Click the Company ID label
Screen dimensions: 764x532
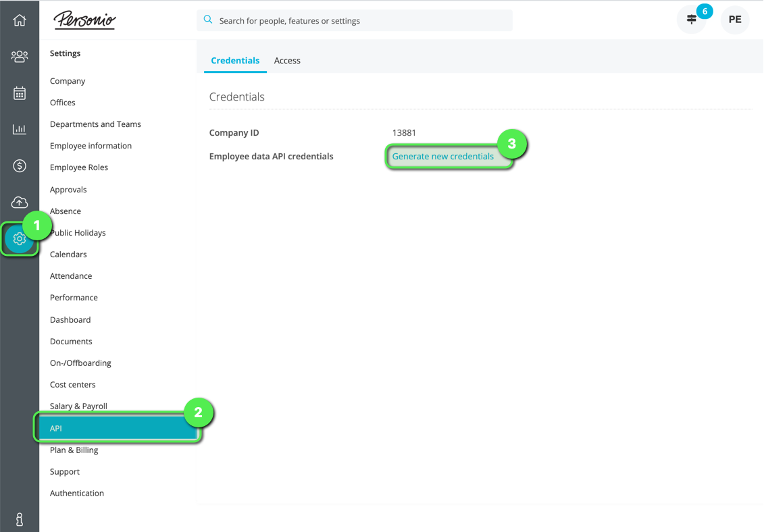[x=234, y=132]
